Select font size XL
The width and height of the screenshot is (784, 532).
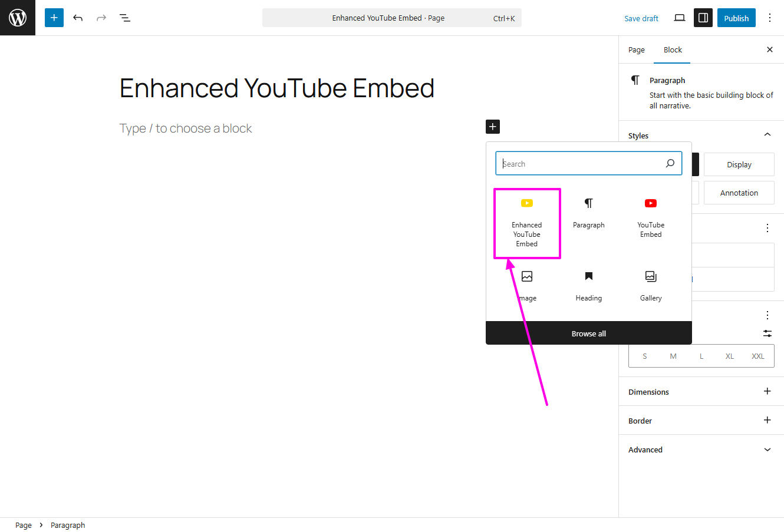(730, 356)
